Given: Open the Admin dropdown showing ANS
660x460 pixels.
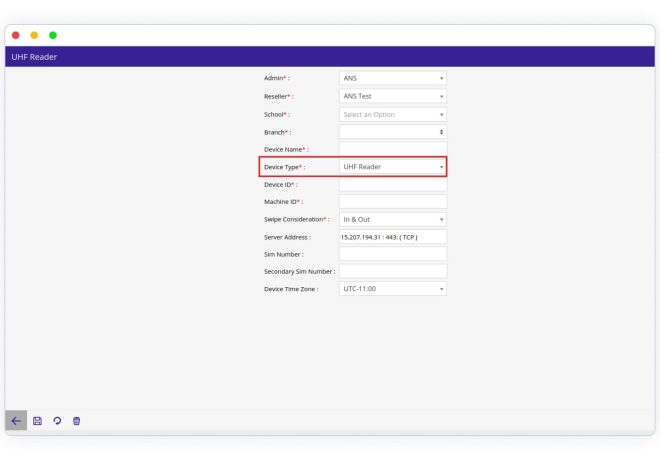Looking at the screenshot, I should [x=393, y=78].
